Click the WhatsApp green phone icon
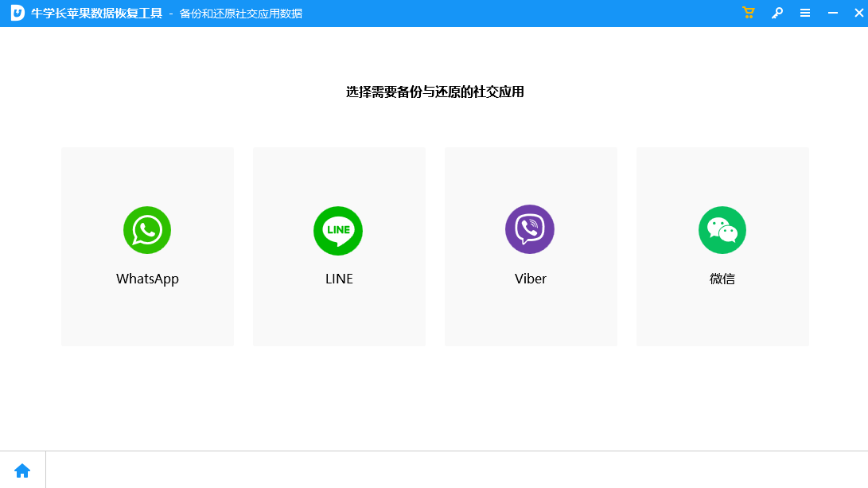Image resolution: width=868 pixels, height=488 pixels. click(x=147, y=230)
